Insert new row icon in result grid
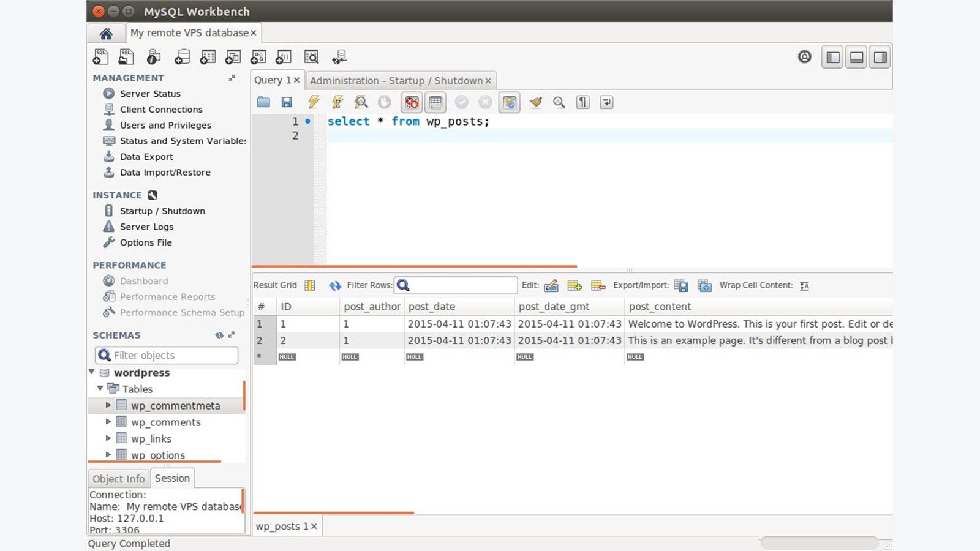The width and height of the screenshot is (980, 551). [575, 286]
